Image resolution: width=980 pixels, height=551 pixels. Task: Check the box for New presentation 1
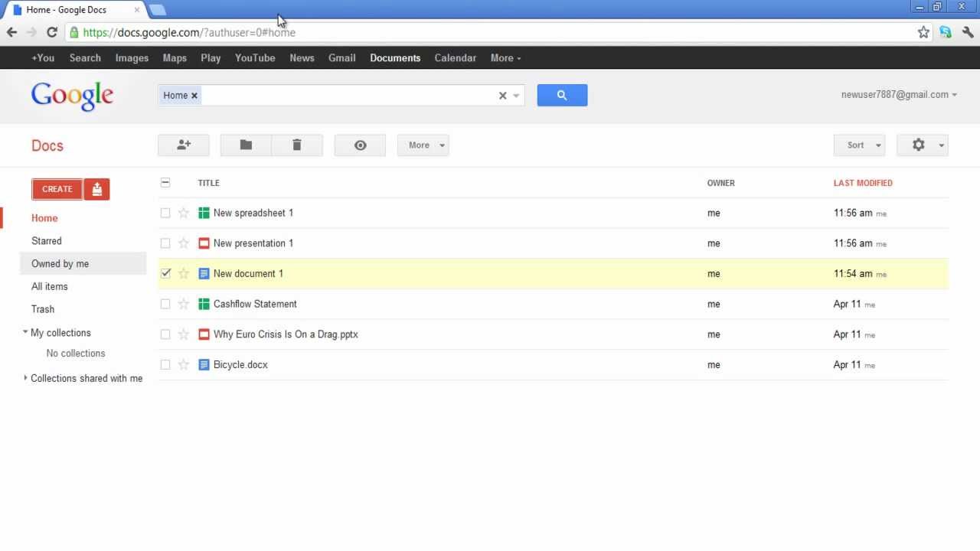click(x=165, y=243)
